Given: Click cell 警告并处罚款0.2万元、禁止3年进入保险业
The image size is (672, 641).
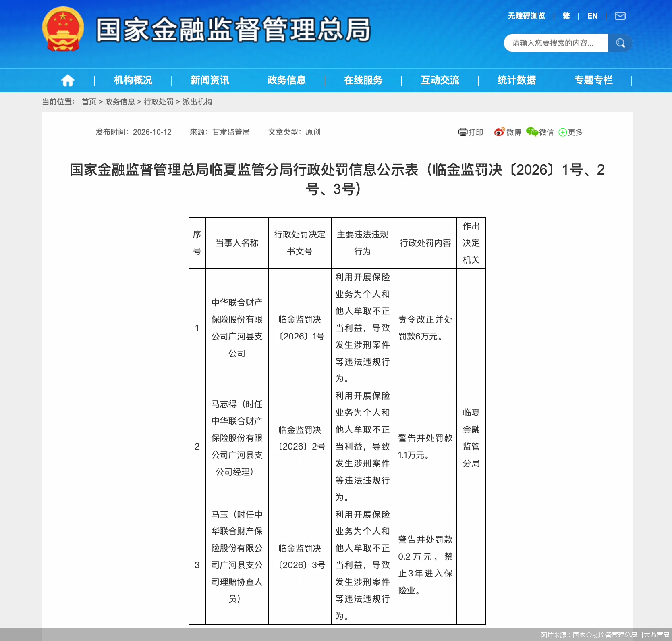Looking at the screenshot, I should coord(425,565).
